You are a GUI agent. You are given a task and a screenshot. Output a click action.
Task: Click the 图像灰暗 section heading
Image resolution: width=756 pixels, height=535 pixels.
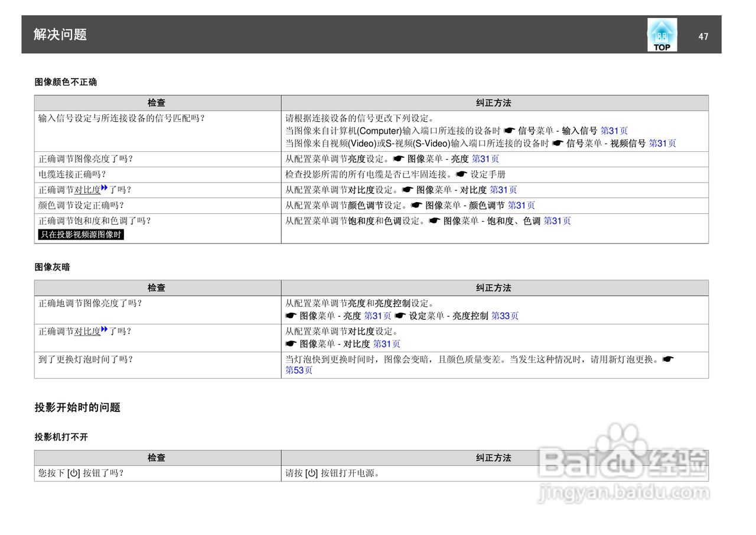(x=52, y=267)
